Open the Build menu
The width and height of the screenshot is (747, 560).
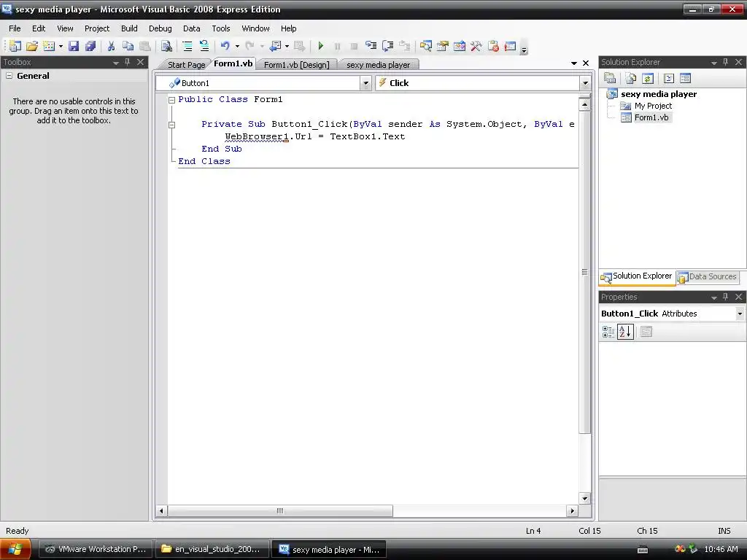pos(129,28)
